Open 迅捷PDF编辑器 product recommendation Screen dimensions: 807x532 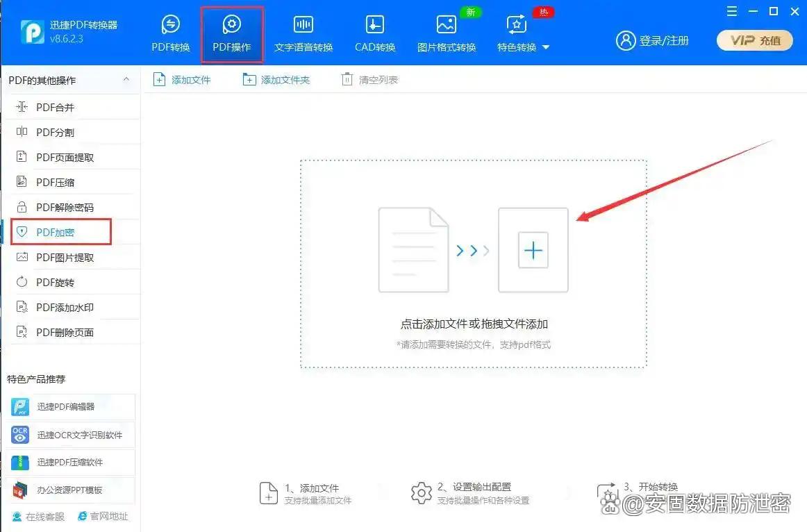coord(71,406)
